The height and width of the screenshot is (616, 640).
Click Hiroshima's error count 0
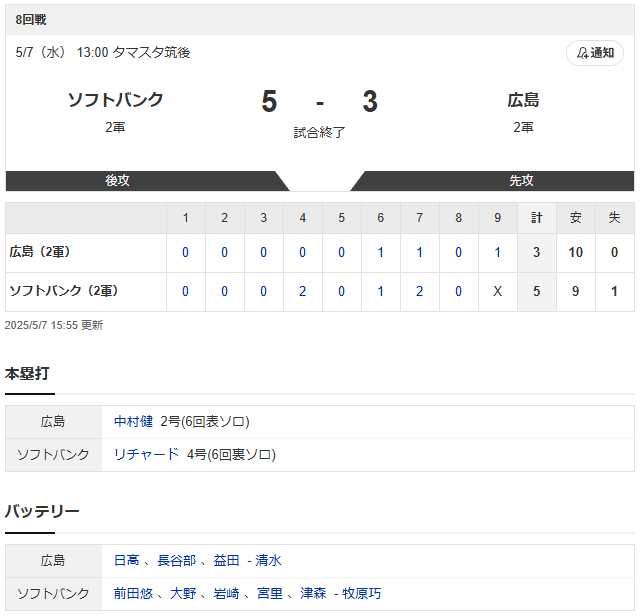click(614, 252)
